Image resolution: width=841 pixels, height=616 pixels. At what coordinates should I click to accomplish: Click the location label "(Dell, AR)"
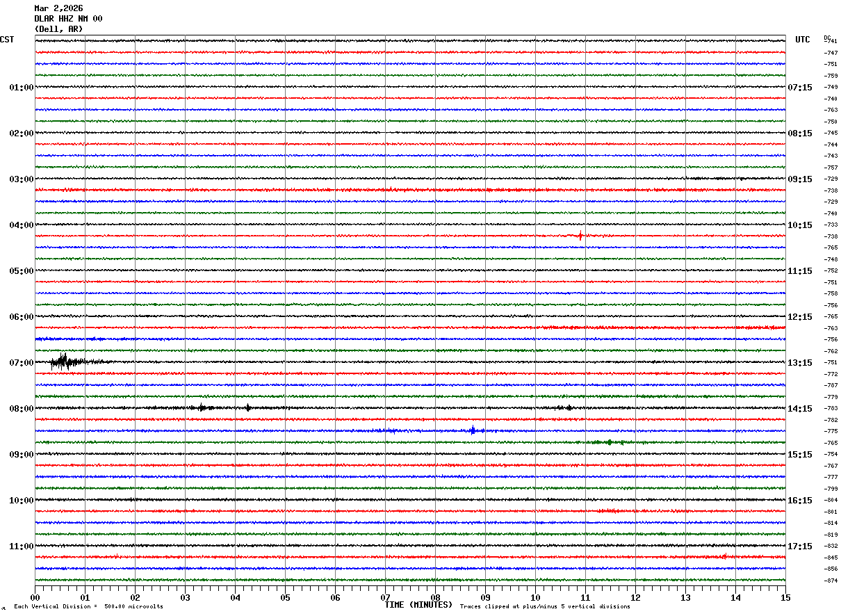pyautogui.click(x=58, y=29)
